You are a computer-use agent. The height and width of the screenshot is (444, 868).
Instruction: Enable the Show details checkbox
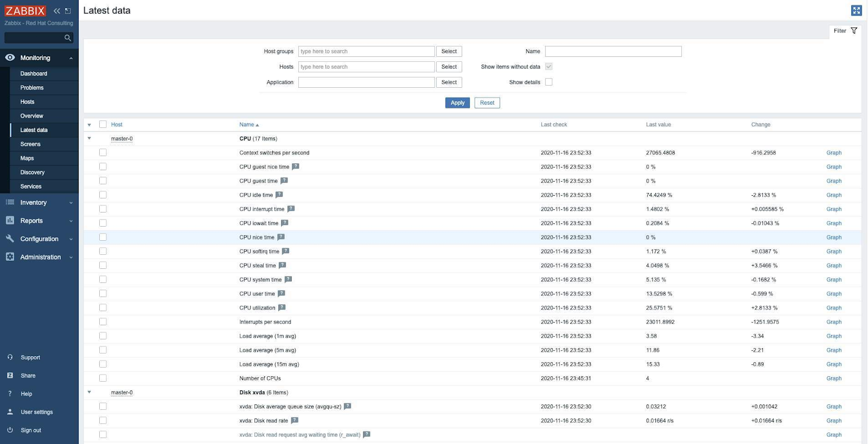548,82
